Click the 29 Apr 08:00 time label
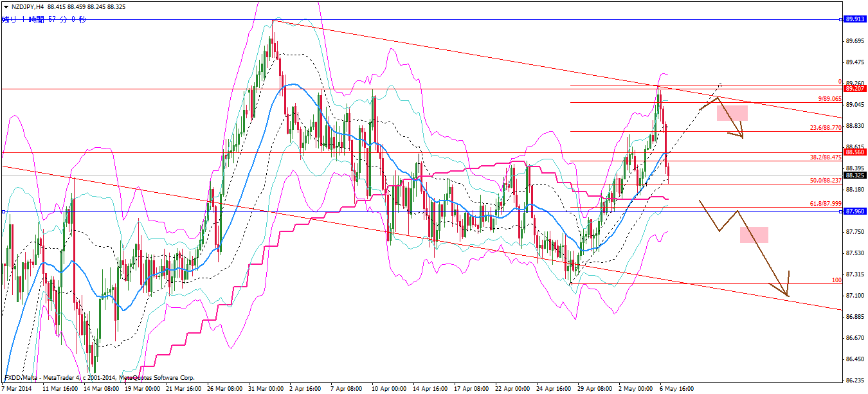Screen dimensions: 868x394 click(594, 389)
